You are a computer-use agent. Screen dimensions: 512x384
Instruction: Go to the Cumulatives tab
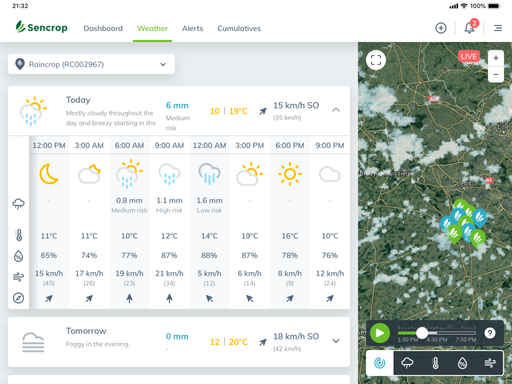tap(239, 28)
